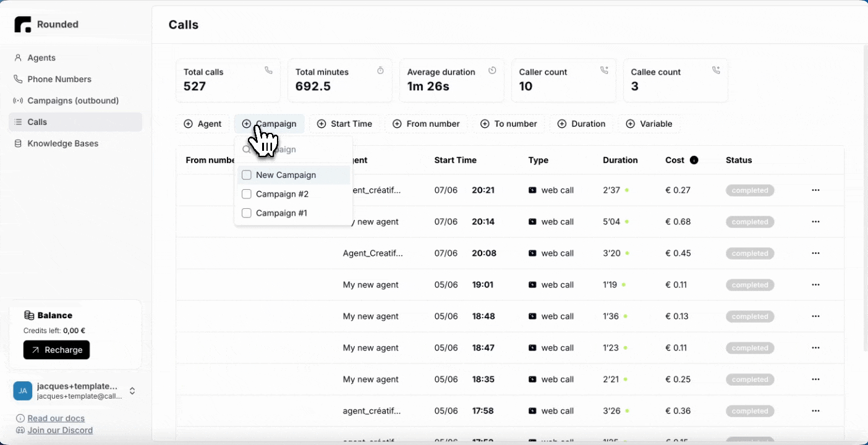Viewport: 868px width, 445px height.
Task: Open Knowledge Bases section
Action: click(x=62, y=143)
